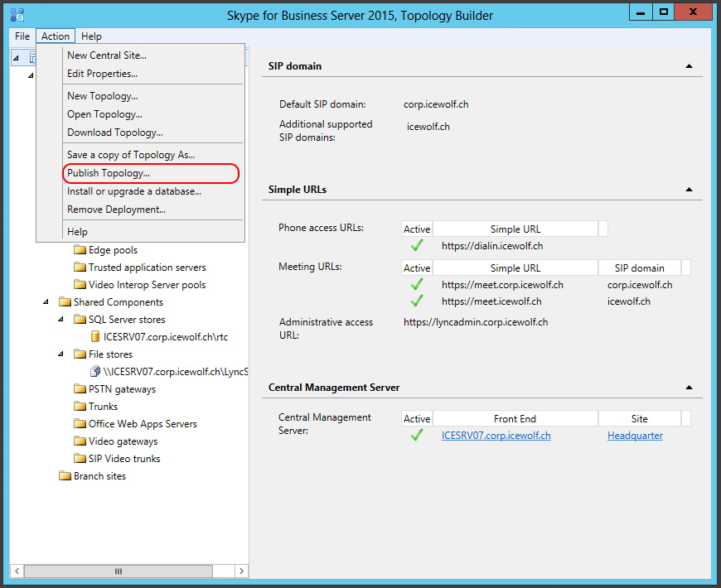Click the Shared Components folder icon
This screenshot has height=588, width=721.
(x=65, y=301)
